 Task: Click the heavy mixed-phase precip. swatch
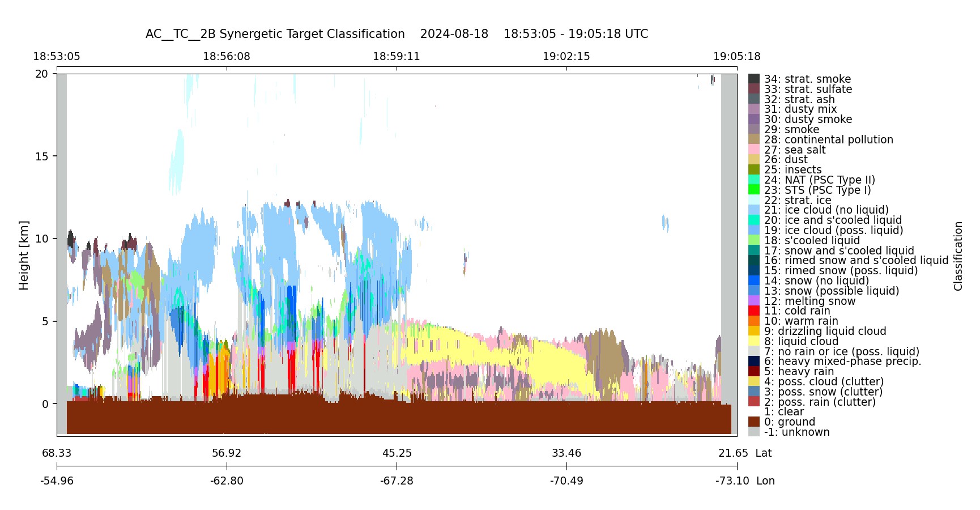(753, 361)
